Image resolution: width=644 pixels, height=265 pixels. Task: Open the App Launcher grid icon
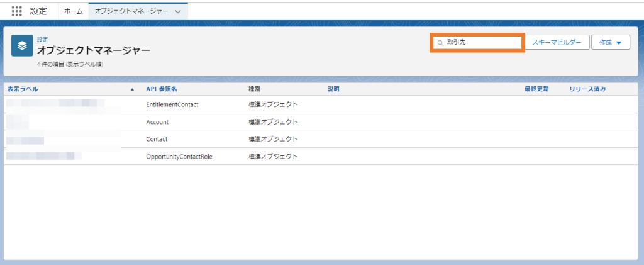pyautogui.click(x=16, y=11)
